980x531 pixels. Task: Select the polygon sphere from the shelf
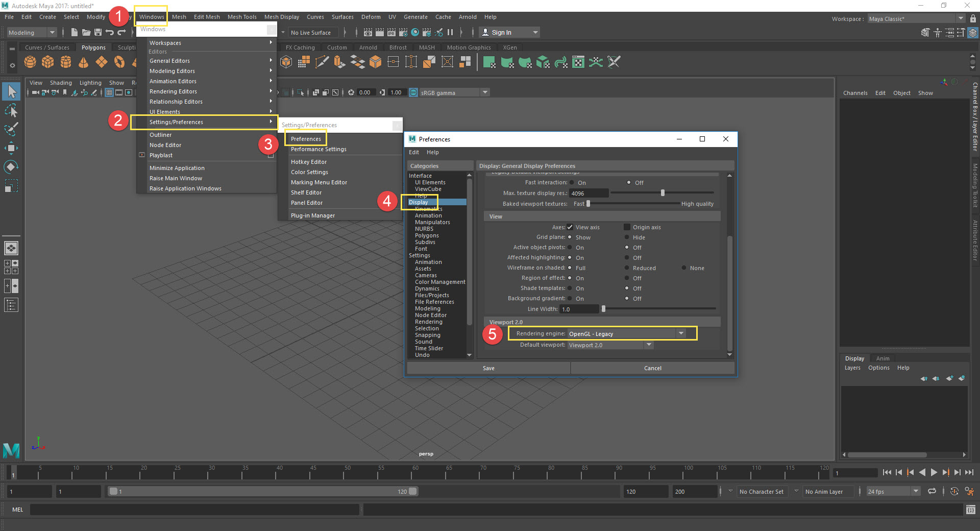pyautogui.click(x=30, y=62)
